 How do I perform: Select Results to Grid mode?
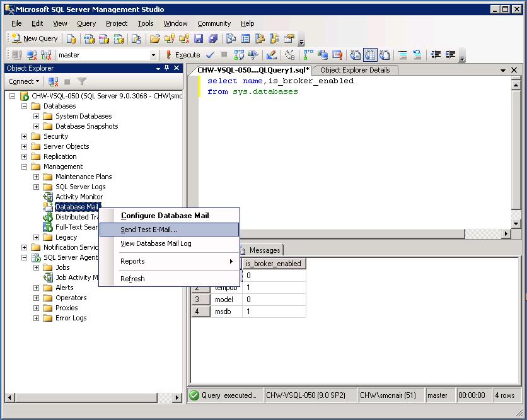click(x=370, y=55)
